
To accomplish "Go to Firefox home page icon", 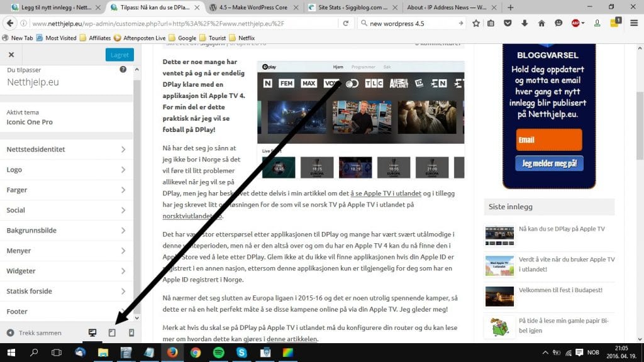I will pyautogui.click(x=541, y=23).
